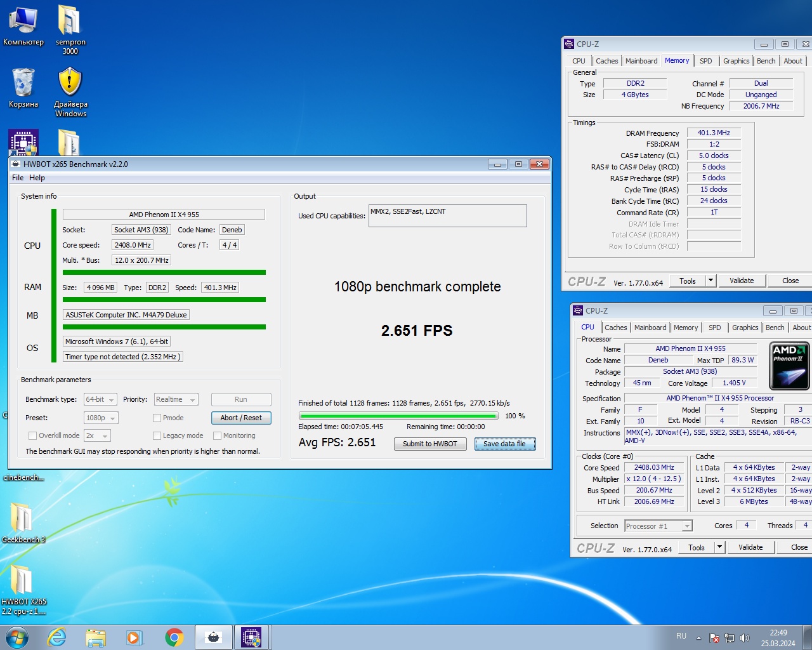Click the AMD Phenom II logo image
This screenshot has width=812, height=650.
pos(789,365)
